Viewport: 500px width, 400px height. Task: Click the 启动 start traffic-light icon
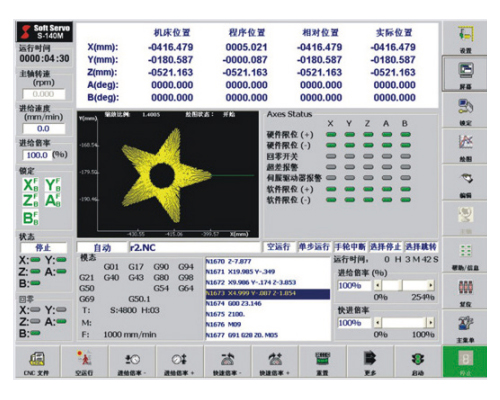(418, 362)
